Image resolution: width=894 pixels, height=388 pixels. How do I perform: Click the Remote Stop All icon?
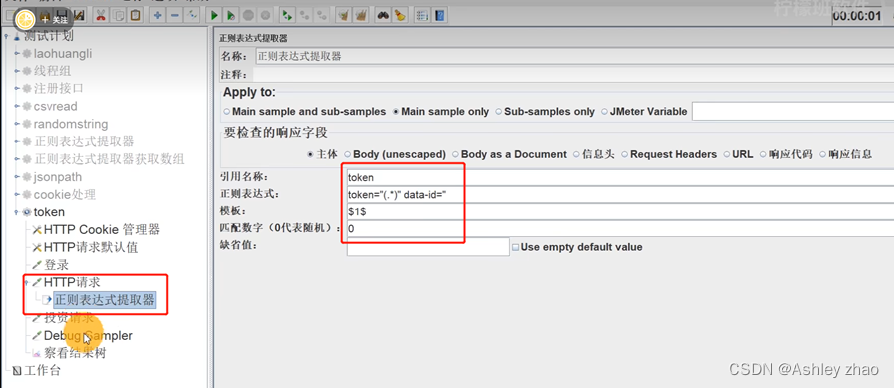coord(305,15)
